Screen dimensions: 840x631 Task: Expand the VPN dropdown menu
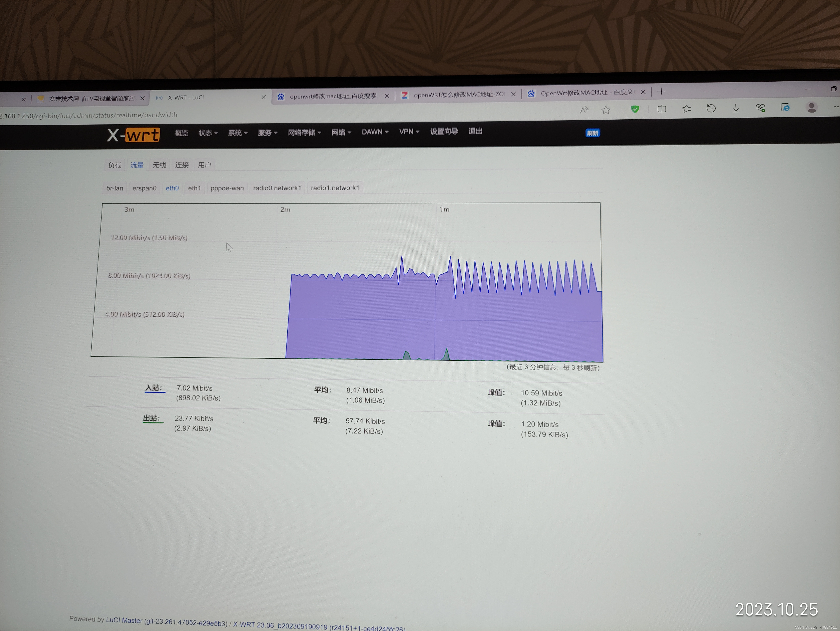click(409, 132)
